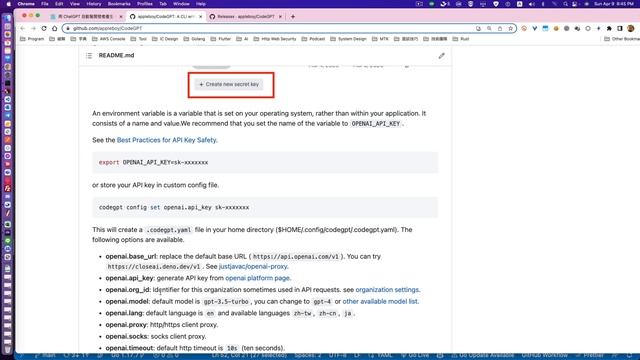Expand the AWS Console bookmarks folder
The height and width of the screenshot is (360, 640).
pyautogui.click(x=109, y=39)
